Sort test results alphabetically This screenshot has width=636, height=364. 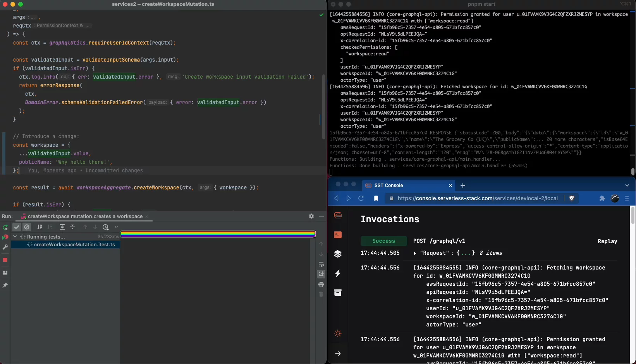coord(40,227)
